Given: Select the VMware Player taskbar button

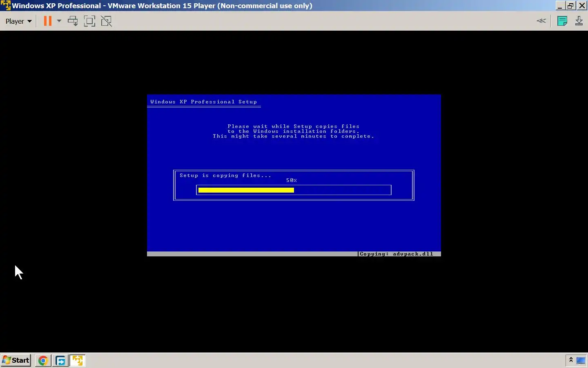Looking at the screenshot, I should (78, 361).
